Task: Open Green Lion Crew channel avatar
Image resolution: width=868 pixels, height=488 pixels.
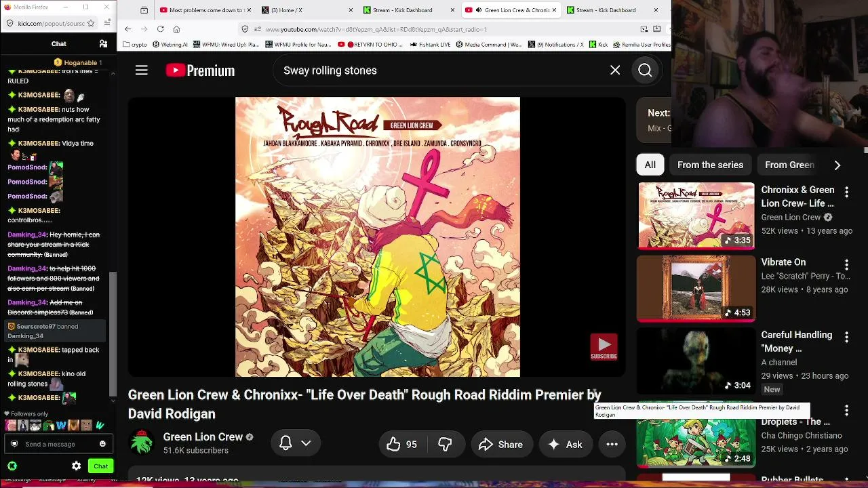Action: (142, 443)
